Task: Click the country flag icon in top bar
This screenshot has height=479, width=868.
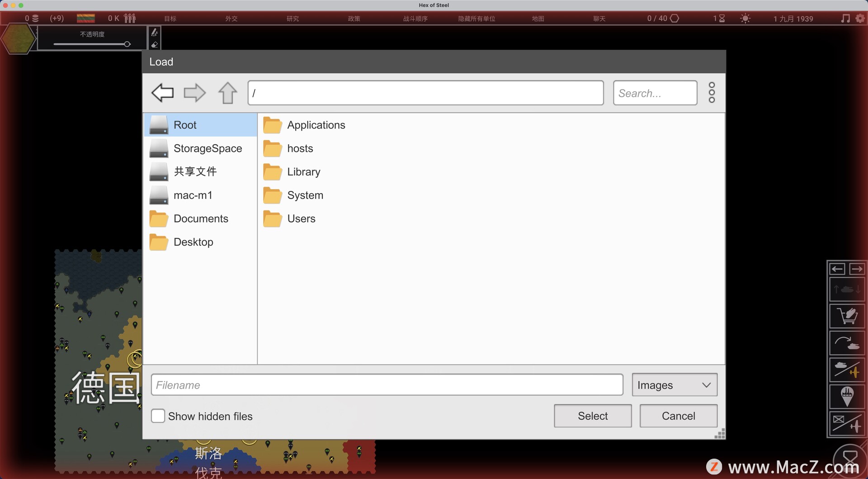Action: point(86,19)
